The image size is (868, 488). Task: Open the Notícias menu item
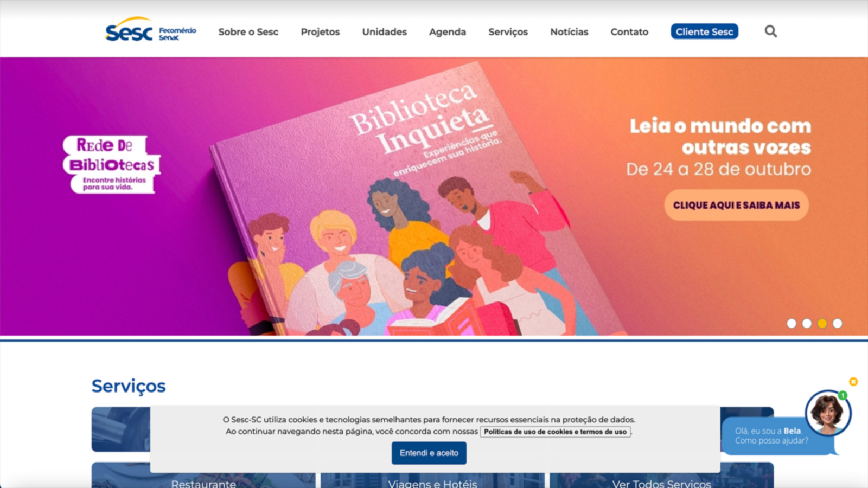pyautogui.click(x=569, y=32)
